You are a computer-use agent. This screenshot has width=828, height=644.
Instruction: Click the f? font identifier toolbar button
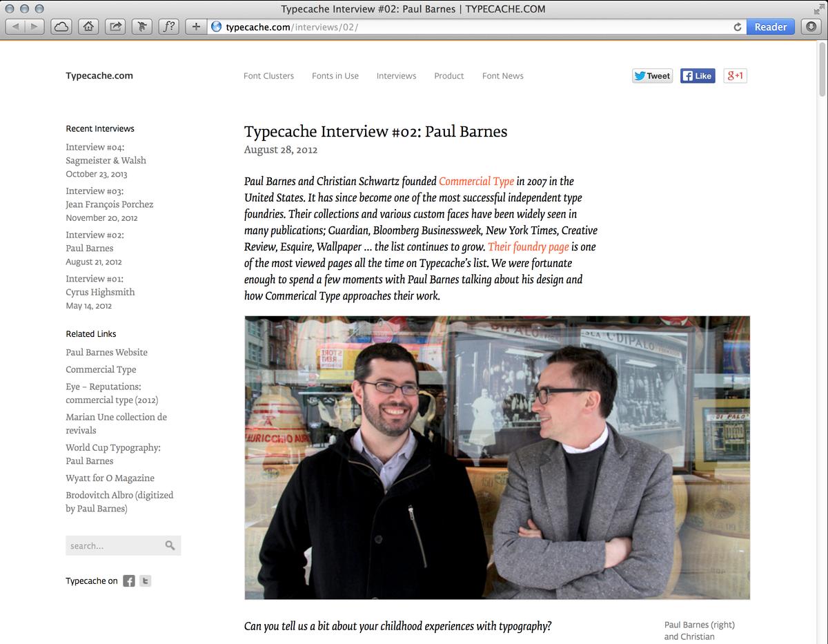(168, 27)
